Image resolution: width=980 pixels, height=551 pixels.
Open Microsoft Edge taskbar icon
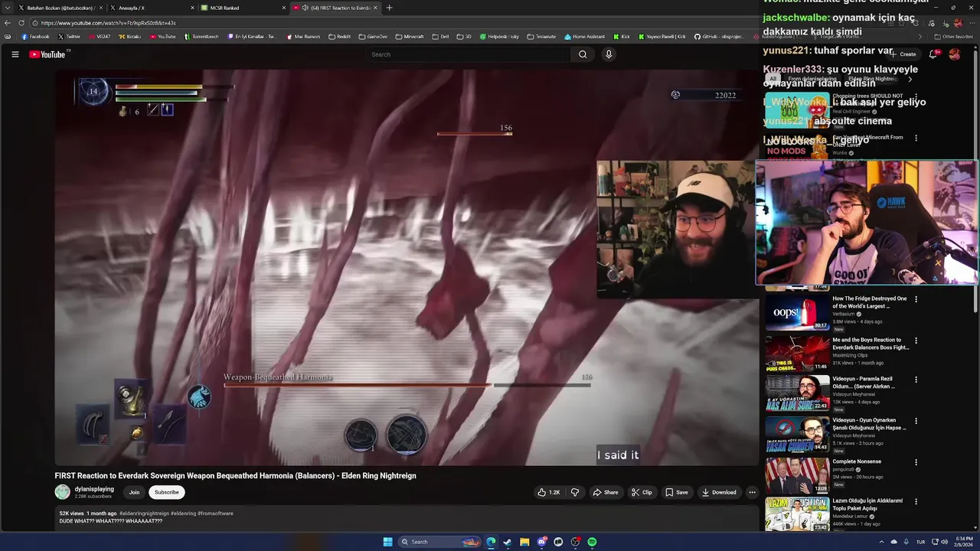point(491,542)
